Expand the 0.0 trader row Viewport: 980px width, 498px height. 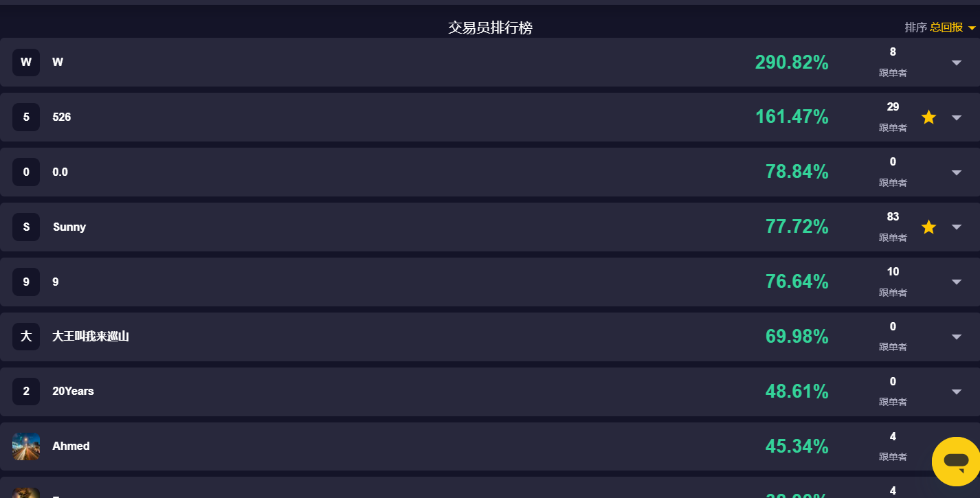click(957, 172)
